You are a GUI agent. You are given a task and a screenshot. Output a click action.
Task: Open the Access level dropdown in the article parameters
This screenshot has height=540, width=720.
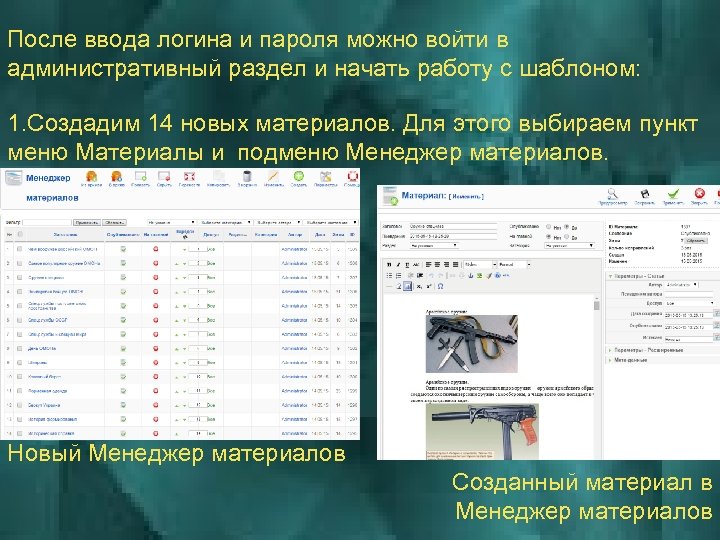click(x=690, y=303)
